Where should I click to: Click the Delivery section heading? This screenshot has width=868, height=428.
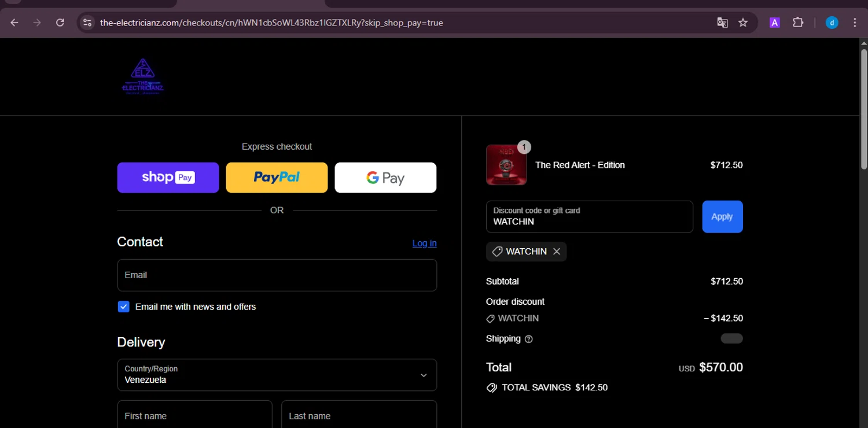coord(141,342)
